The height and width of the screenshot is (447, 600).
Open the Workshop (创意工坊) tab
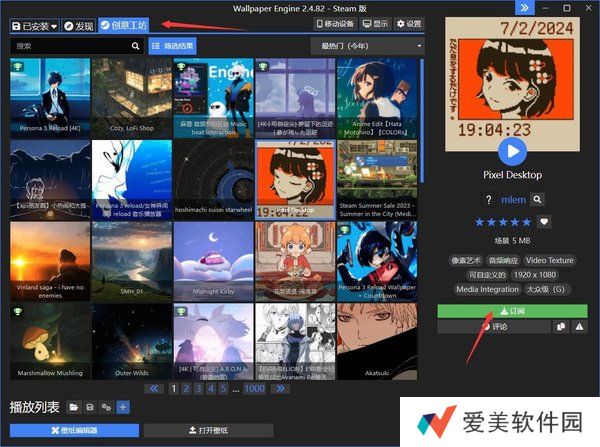coord(123,25)
